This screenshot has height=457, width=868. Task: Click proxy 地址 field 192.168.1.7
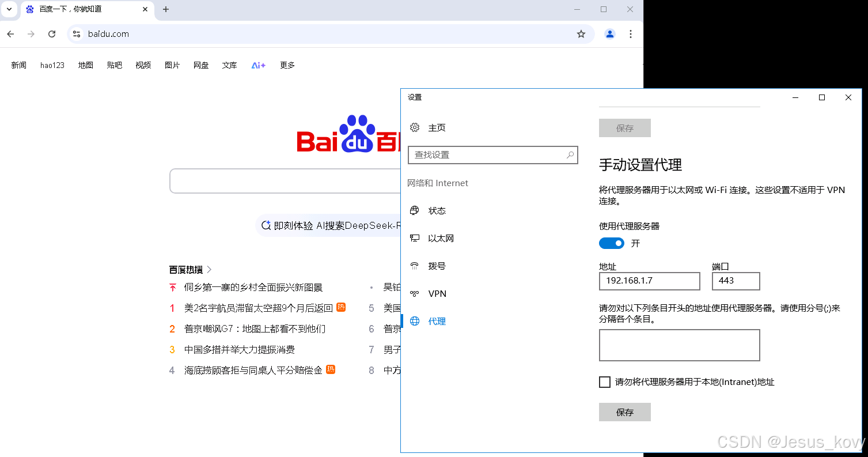[x=650, y=281]
